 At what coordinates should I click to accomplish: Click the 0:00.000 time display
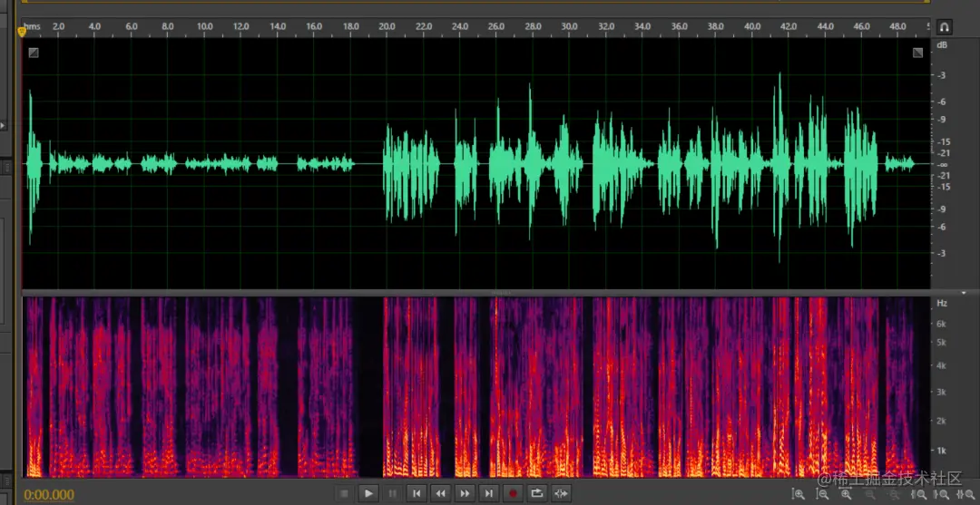pyautogui.click(x=49, y=495)
